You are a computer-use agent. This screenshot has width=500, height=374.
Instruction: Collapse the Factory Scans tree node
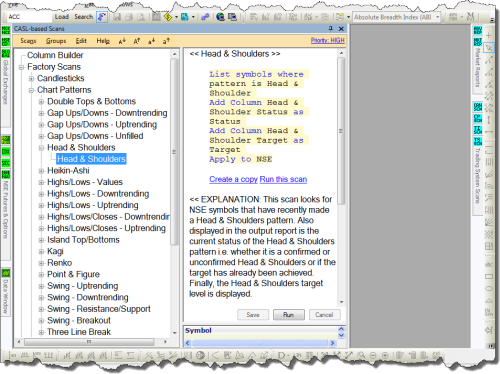coord(22,67)
